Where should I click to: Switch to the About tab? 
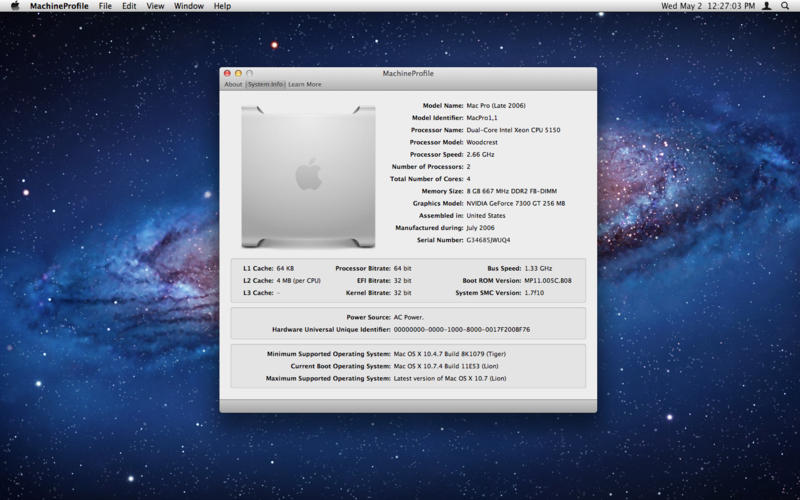[x=233, y=85]
